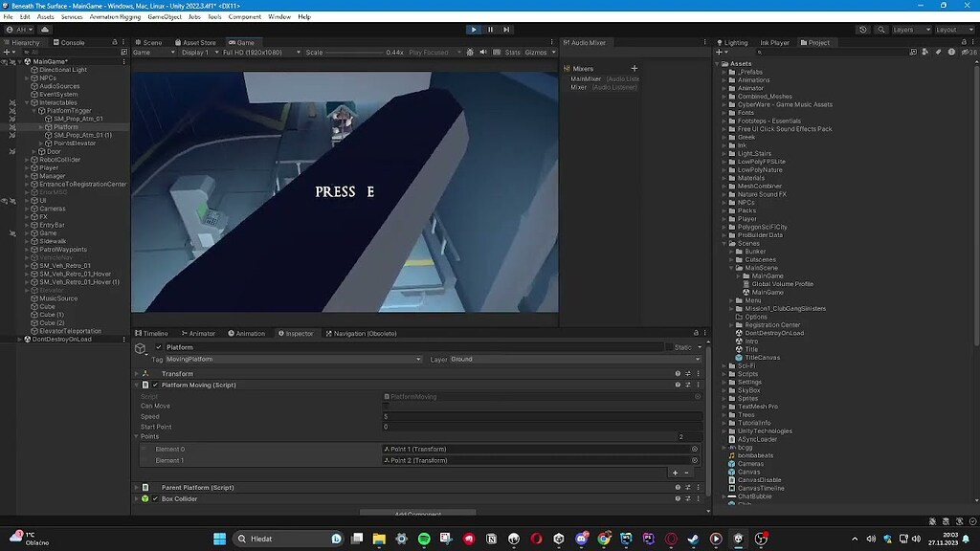The width and height of the screenshot is (980, 551).
Task: Click the Transform component help icon
Action: (677, 373)
